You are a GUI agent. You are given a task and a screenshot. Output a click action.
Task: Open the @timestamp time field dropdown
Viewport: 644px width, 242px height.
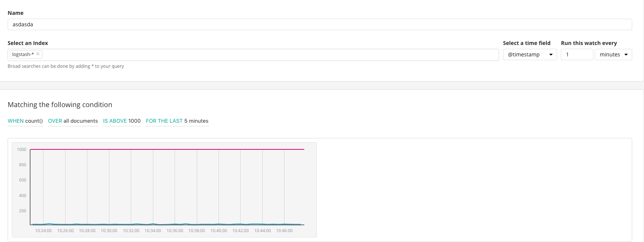530,54
